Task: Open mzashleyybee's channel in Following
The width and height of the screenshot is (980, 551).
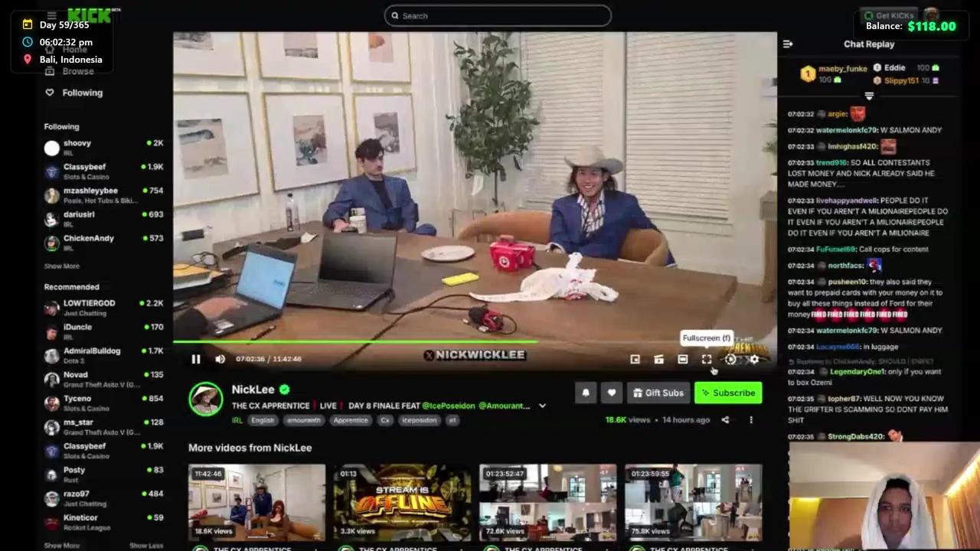Action: pyautogui.click(x=103, y=195)
